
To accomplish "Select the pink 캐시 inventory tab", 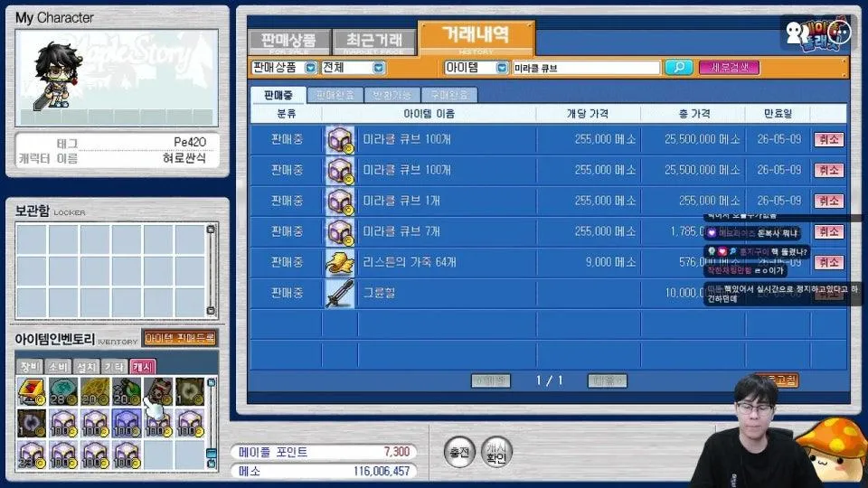I will 143,366.
